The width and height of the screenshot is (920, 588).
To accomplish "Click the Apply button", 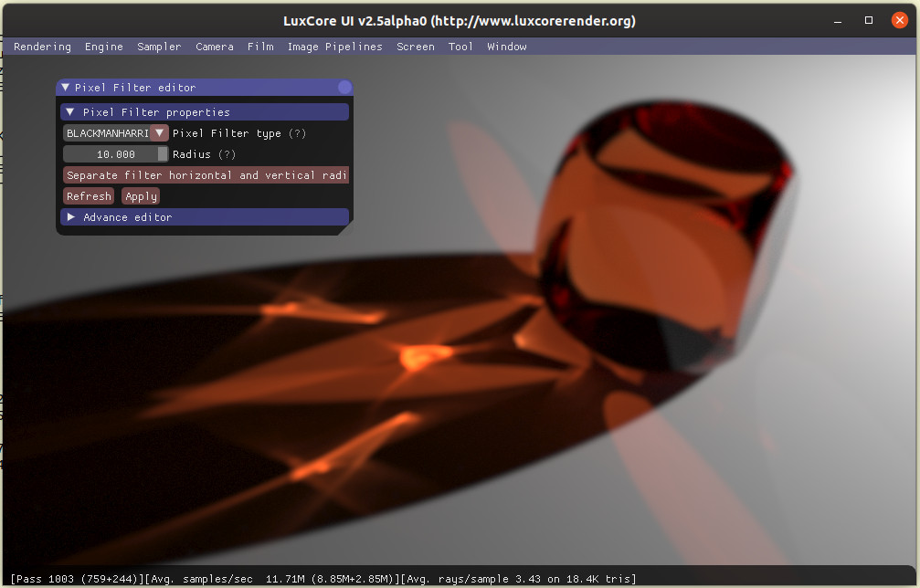I will coord(141,196).
